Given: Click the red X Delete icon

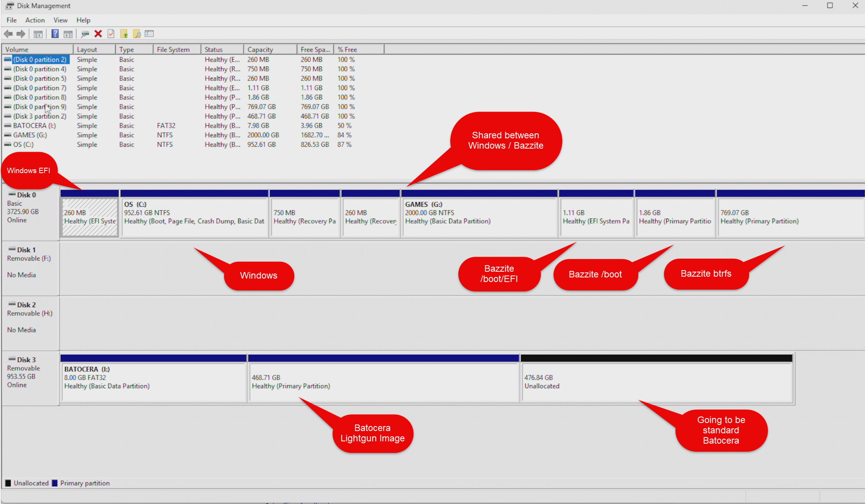Looking at the screenshot, I should click(98, 34).
